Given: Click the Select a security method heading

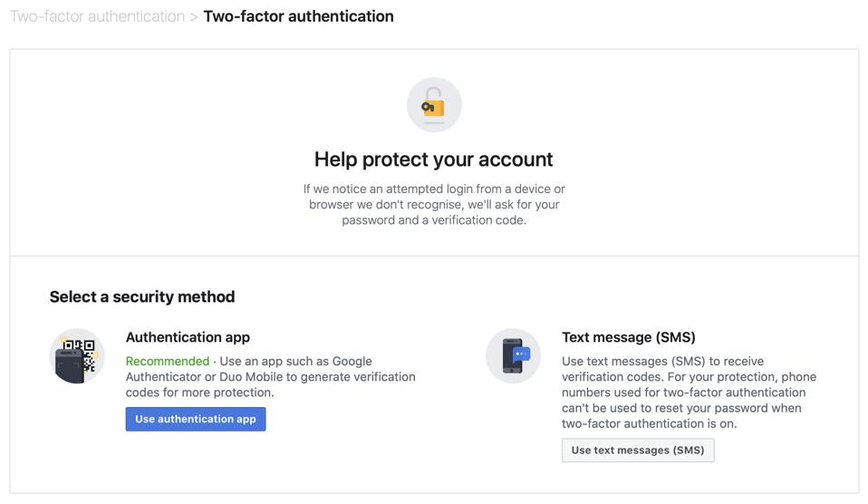Looking at the screenshot, I should (142, 297).
